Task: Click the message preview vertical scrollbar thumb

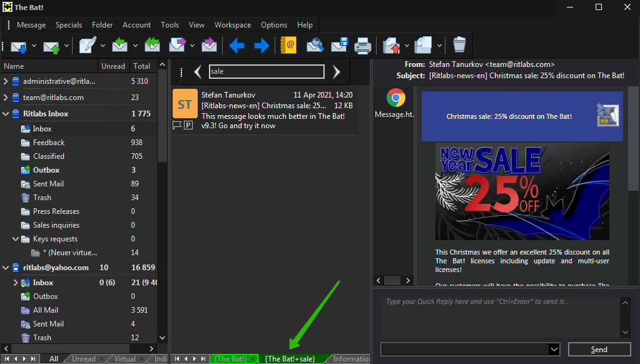Action: pos(633,139)
